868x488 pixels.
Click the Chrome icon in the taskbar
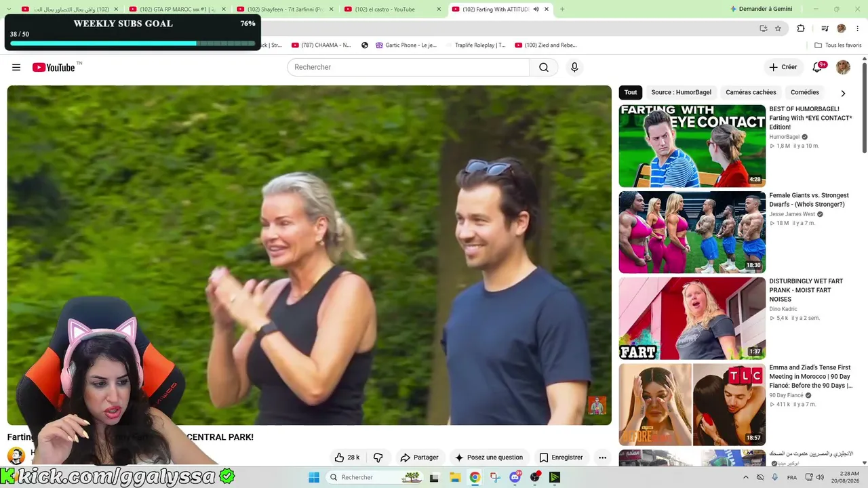(475, 477)
